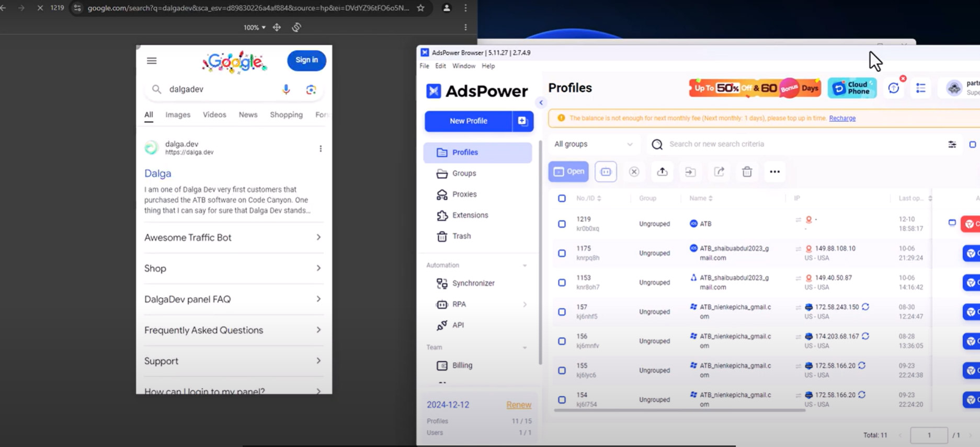Expand the RPA submenu arrow
This screenshot has height=447, width=980.
tap(525, 304)
